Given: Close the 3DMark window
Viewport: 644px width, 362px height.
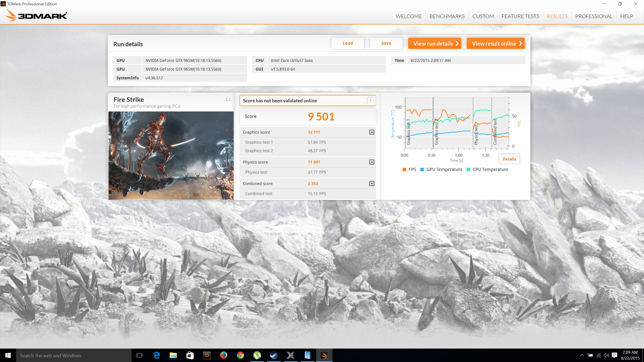Looking at the screenshot, I should pyautogui.click(x=636, y=4).
